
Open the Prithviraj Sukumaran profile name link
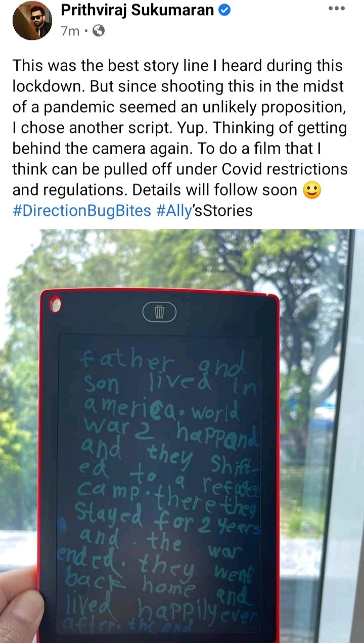pos(137,10)
